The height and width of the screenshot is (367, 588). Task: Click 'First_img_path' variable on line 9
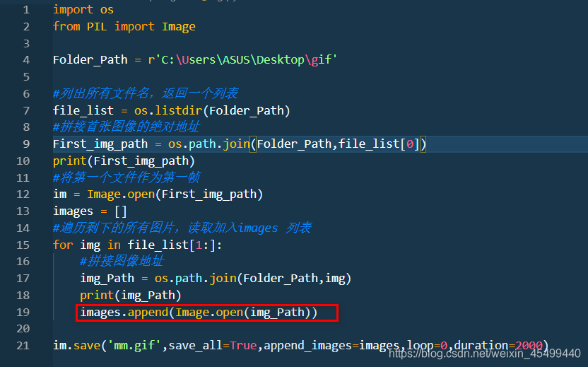point(100,144)
